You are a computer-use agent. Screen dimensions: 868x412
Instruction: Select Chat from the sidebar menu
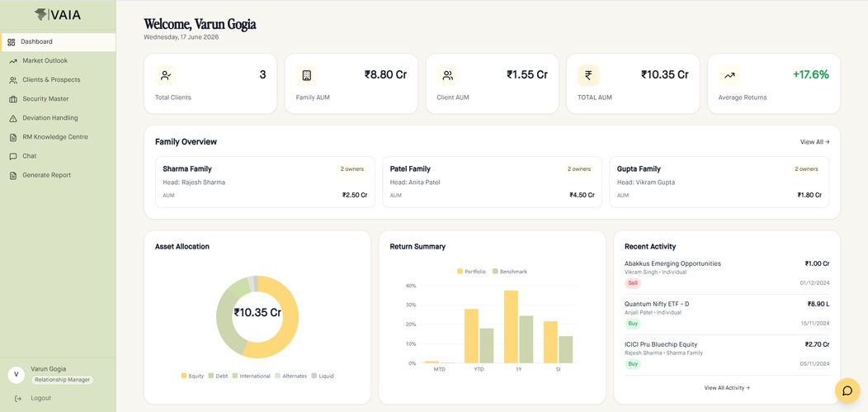[58, 156]
